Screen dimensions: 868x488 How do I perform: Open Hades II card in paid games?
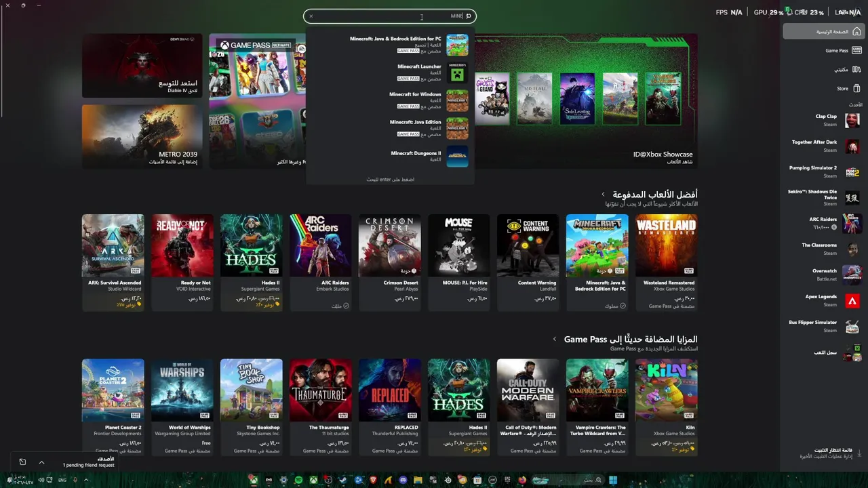coord(251,262)
